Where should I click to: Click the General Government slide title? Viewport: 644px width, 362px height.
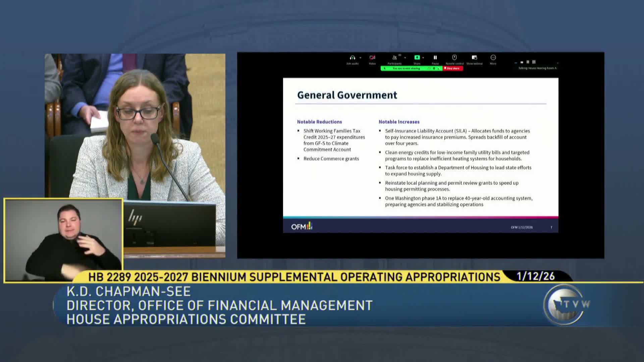click(x=347, y=95)
